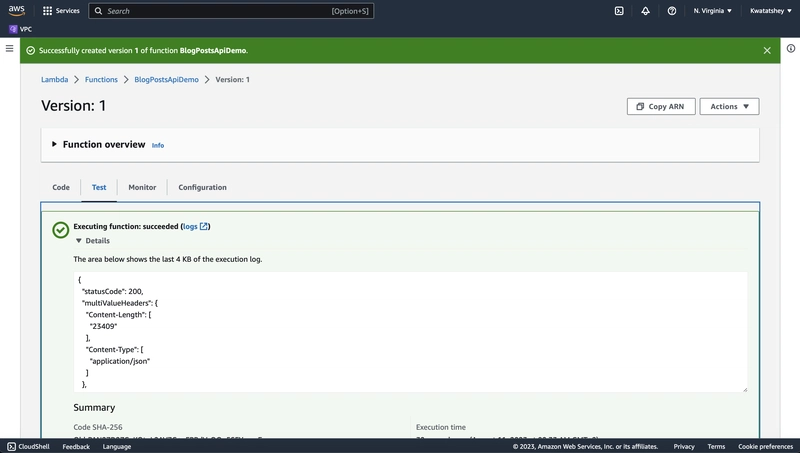
Task: Click the execution log output area
Action: [410, 332]
